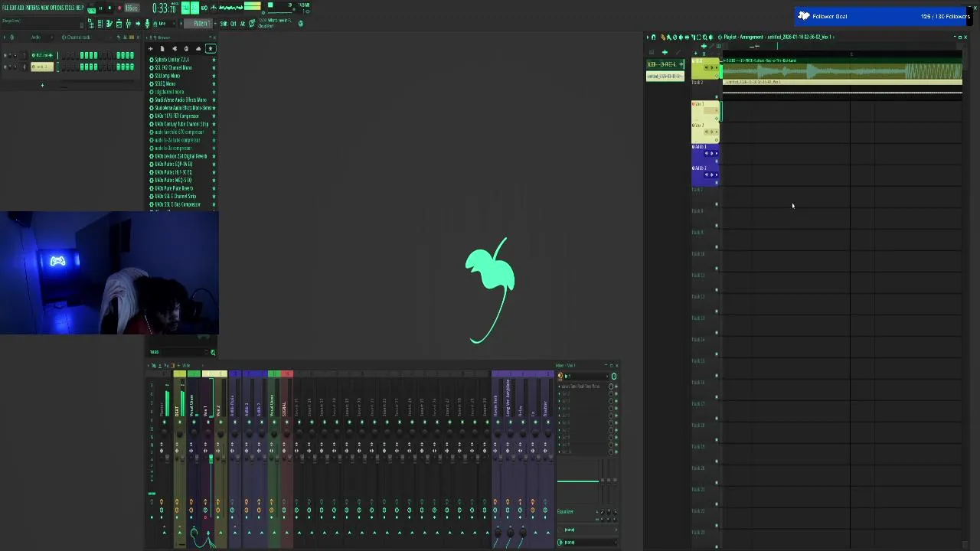Select the Delete tool in Playlist toolbar
This screenshot has width=980, height=551.
click(675, 37)
